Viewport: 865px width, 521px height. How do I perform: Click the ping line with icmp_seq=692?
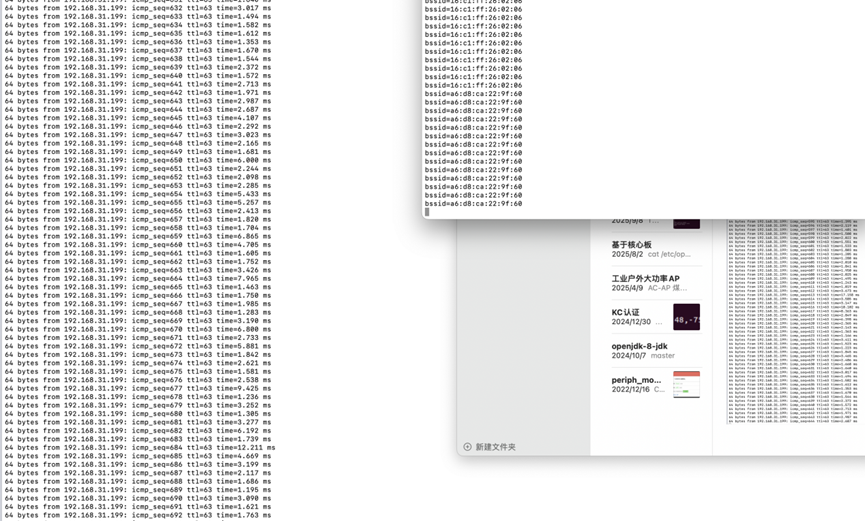(x=138, y=515)
